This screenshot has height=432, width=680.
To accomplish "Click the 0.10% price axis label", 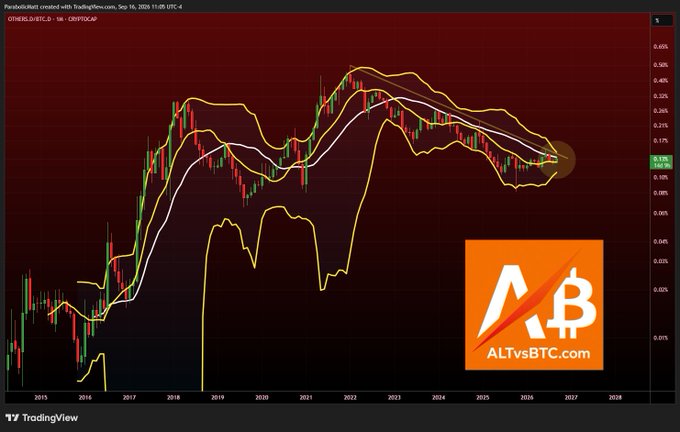I will tap(661, 177).
